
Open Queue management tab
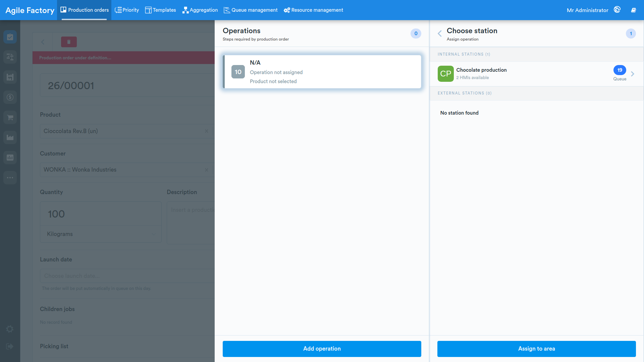(251, 10)
